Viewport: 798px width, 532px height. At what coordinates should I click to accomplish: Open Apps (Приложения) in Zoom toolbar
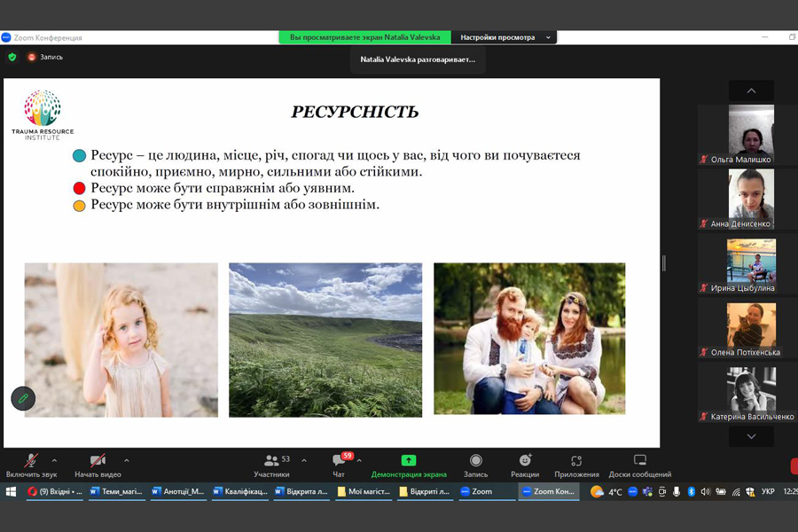[x=576, y=461]
